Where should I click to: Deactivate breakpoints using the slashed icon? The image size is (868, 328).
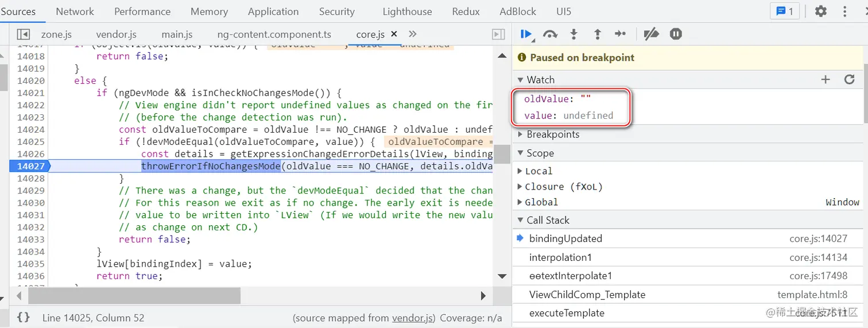pyautogui.click(x=650, y=34)
